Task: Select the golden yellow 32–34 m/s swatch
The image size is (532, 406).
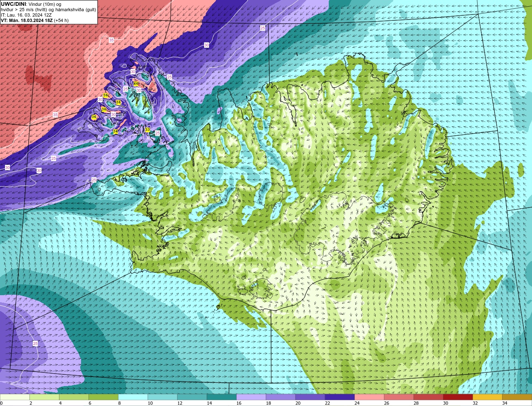Action: [x=487, y=397]
